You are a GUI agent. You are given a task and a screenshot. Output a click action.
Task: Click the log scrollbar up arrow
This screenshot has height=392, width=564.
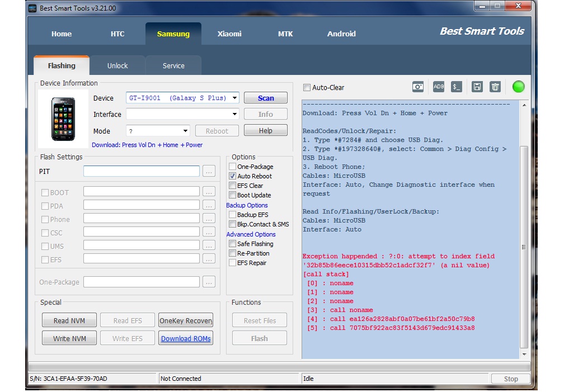[524, 105]
